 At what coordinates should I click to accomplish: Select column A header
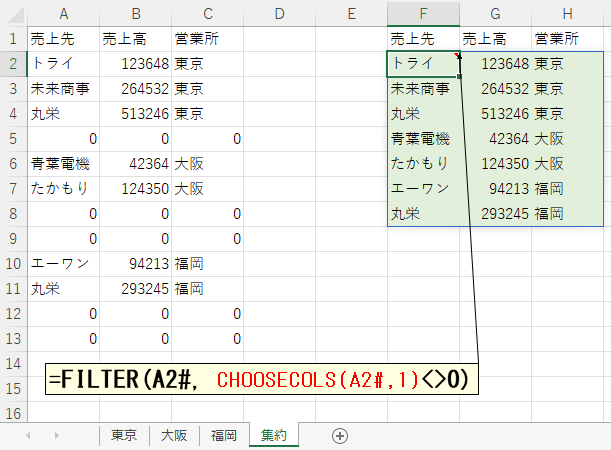(x=64, y=14)
